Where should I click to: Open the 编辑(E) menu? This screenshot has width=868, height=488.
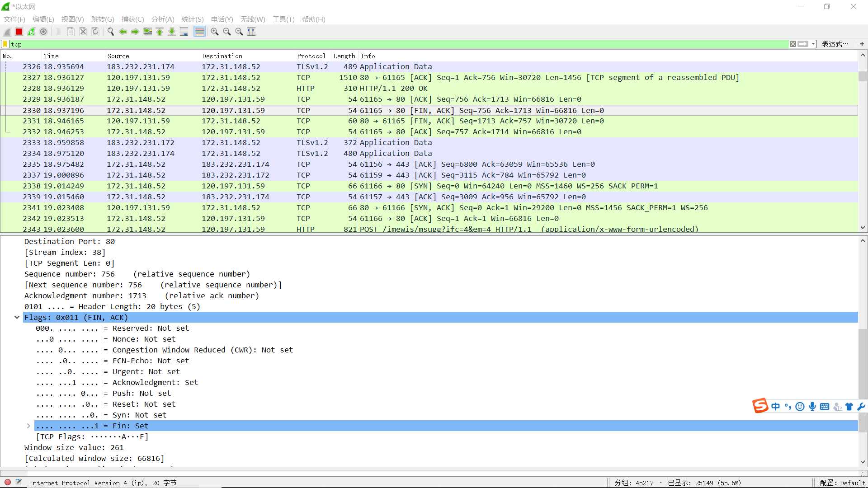(43, 19)
